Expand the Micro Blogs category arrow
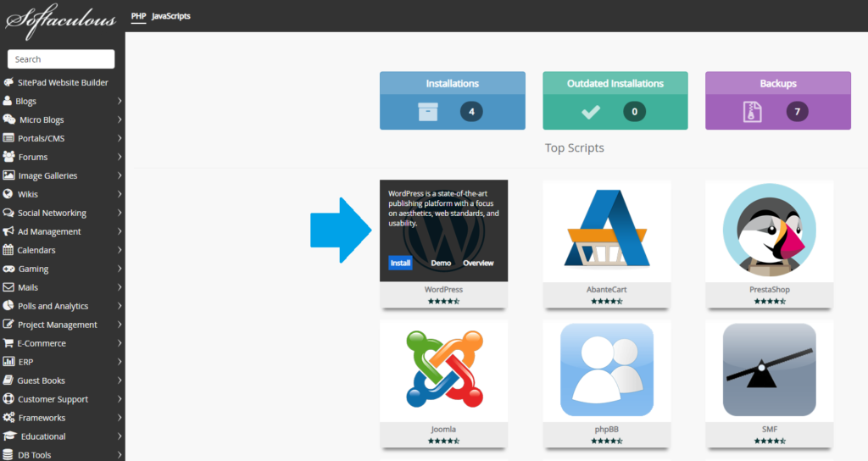The height and width of the screenshot is (461, 868). point(120,119)
